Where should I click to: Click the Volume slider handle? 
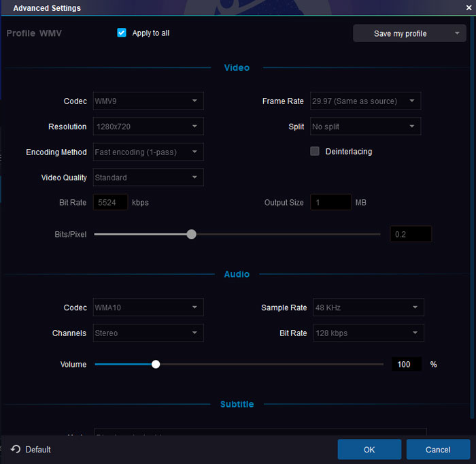click(x=156, y=364)
